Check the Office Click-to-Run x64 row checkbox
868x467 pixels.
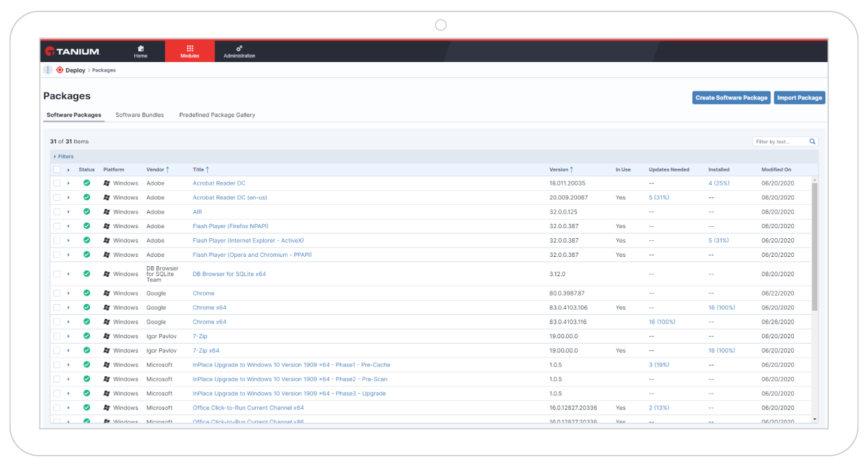point(57,408)
